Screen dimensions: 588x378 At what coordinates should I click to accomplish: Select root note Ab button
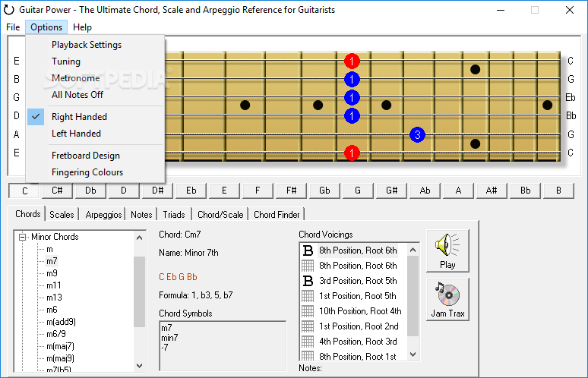tap(425, 191)
